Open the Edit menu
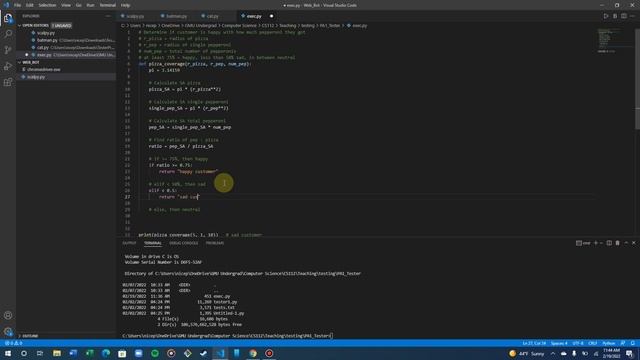Viewport: 640px width, 360px height. pos(30,5)
